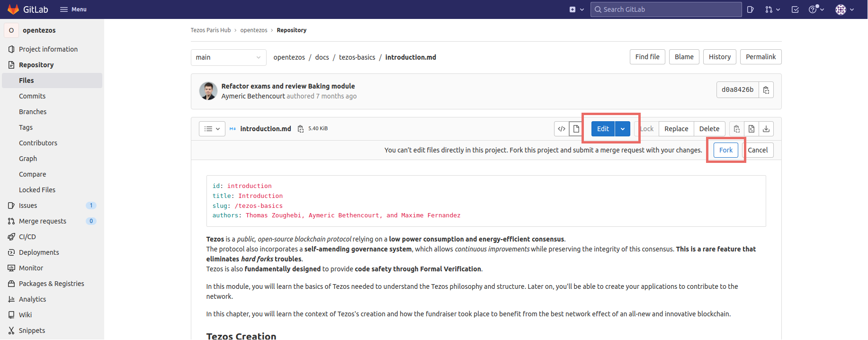The image size is (868, 340).
Task: Download the introduction.md file
Action: pyautogui.click(x=766, y=129)
